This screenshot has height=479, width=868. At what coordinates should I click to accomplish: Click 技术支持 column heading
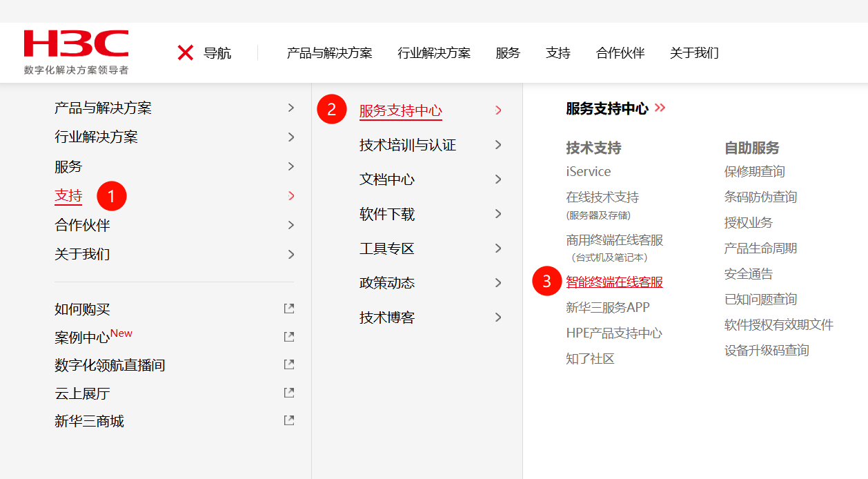click(x=593, y=148)
